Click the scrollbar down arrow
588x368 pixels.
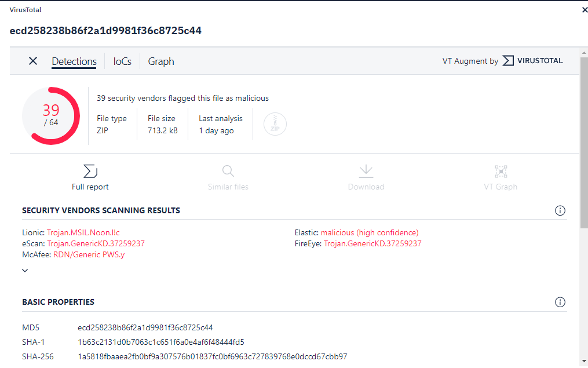click(585, 361)
